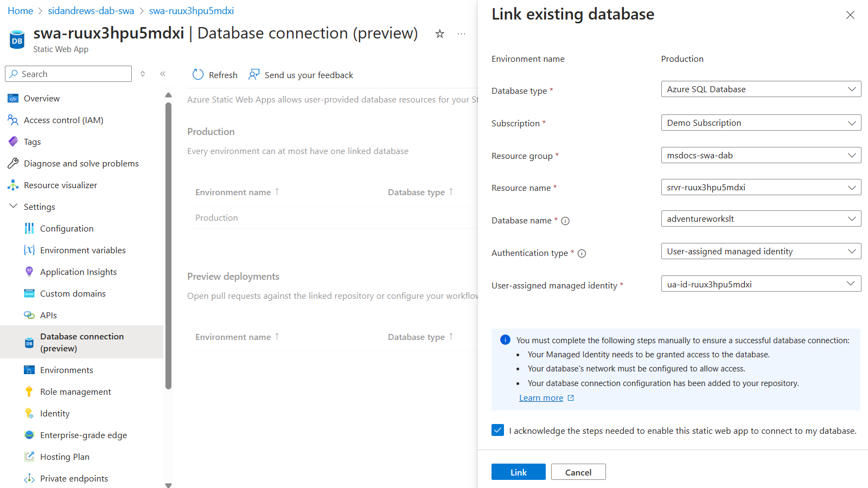Click the Application Insights lightbulb icon

[x=29, y=272]
